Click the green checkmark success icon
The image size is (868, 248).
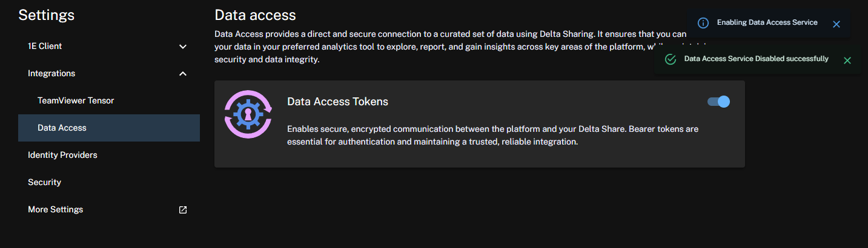[670, 59]
